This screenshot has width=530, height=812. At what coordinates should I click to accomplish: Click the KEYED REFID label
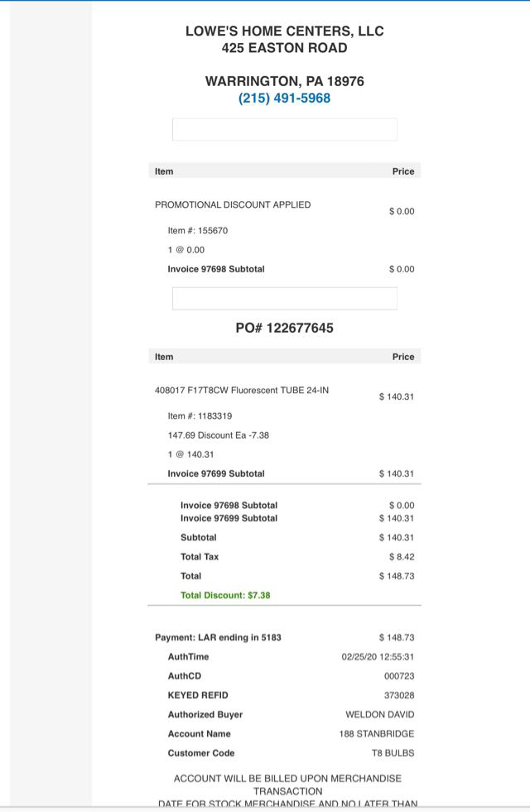[197, 695]
